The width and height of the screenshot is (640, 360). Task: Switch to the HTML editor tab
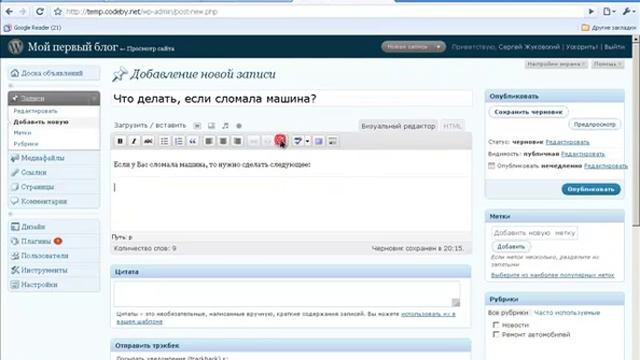452,126
